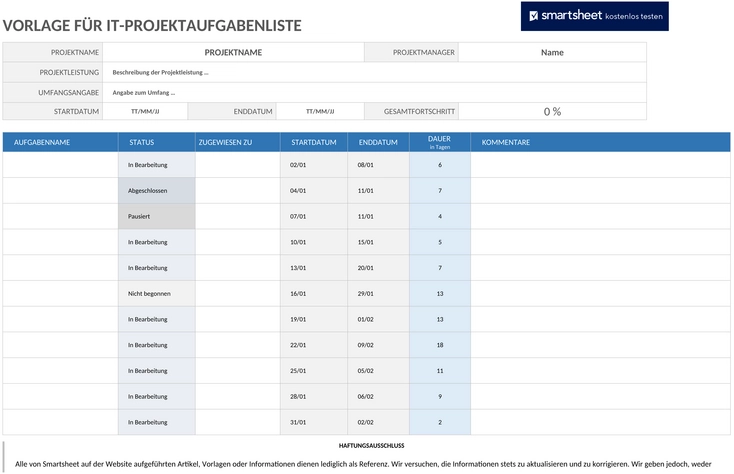Click end date 29/01 cell
Viewport: 734px width, 474px height.
(378, 293)
